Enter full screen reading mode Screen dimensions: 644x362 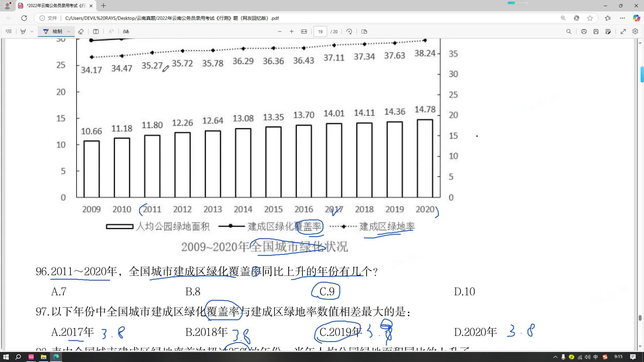(x=624, y=31)
